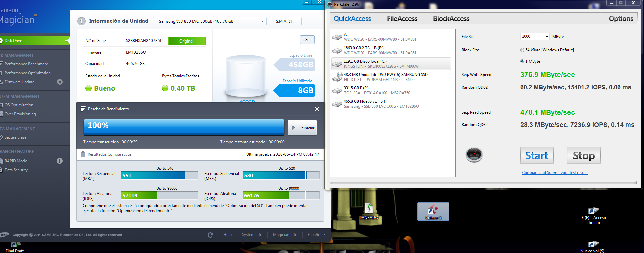Click the Resultados Comparativos clipboard icon
644x253 pixels.
pos(83,154)
